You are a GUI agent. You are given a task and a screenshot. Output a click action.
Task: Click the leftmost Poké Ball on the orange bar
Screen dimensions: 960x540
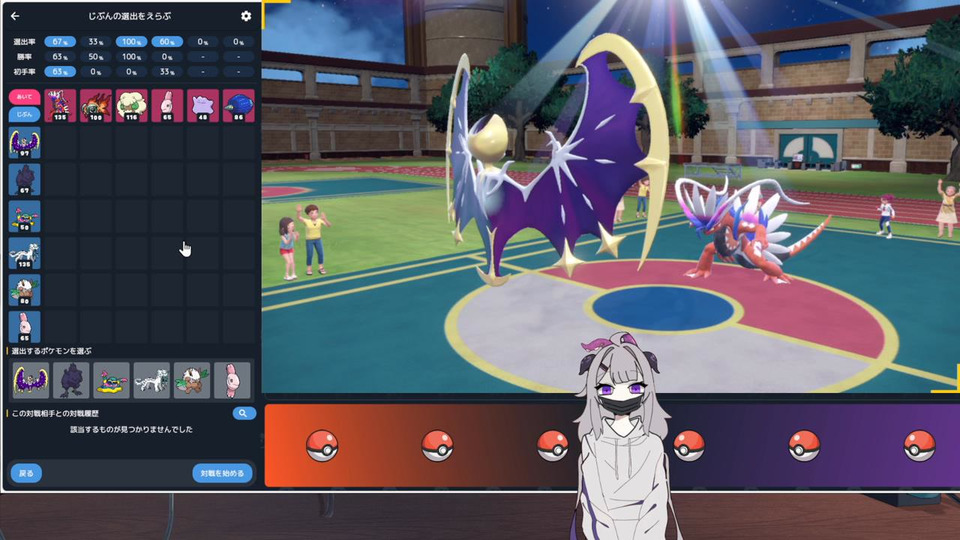click(322, 446)
